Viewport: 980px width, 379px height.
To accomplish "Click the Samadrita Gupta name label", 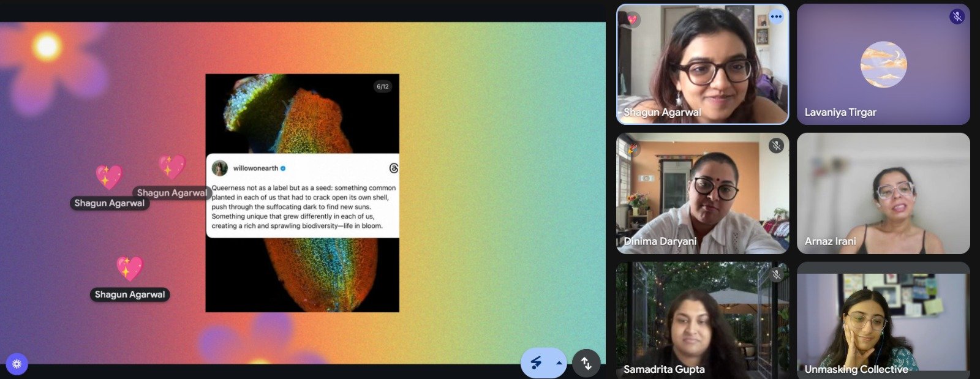I will 664,369.
